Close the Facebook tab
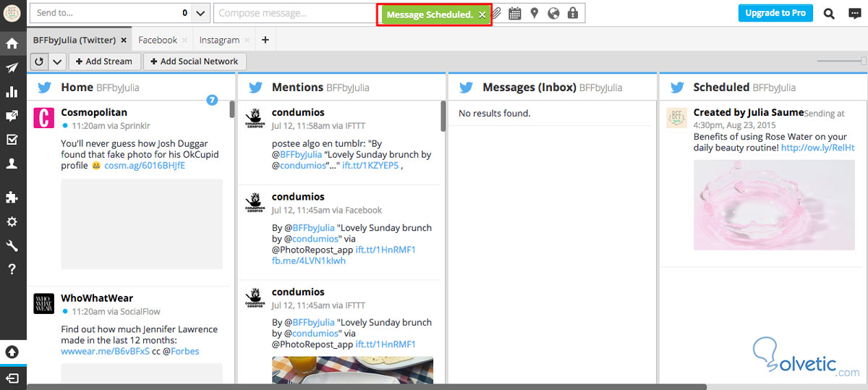This screenshot has height=390, width=868. (x=184, y=41)
